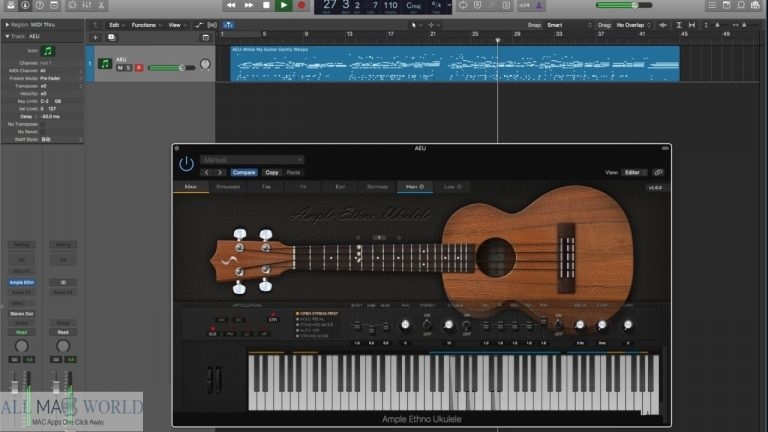The width and height of the screenshot is (768, 432).
Task: Click the AEU track pan knob
Action: click(x=205, y=64)
